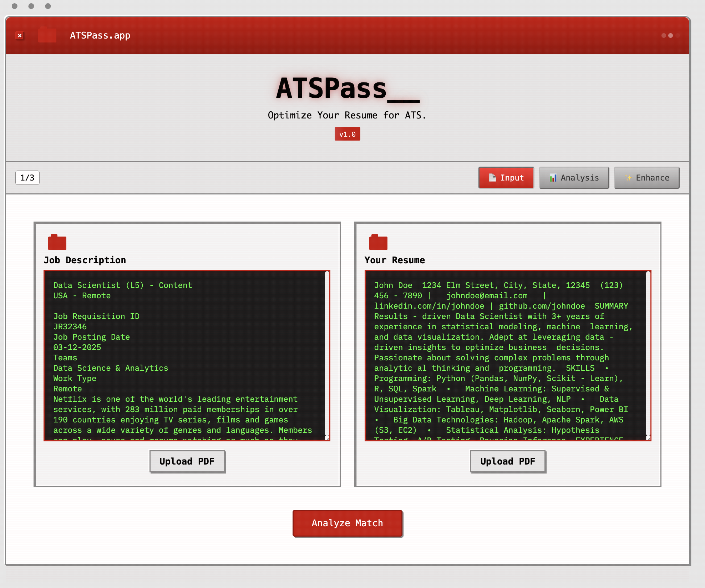Switch to the Analysis tab

(574, 178)
